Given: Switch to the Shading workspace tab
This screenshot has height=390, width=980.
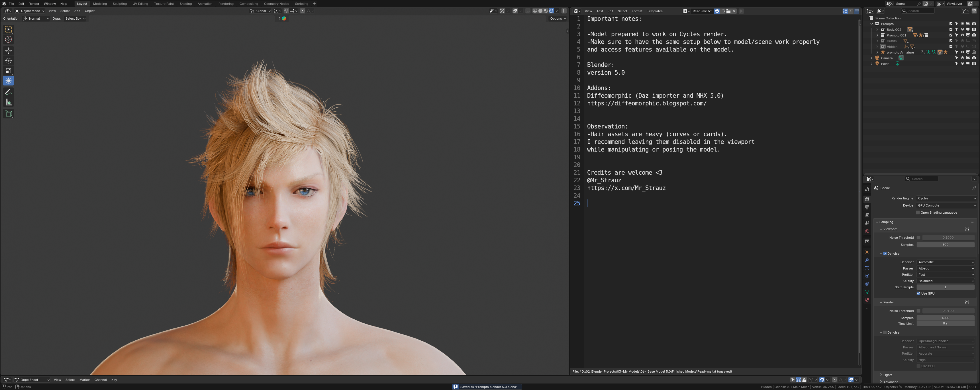Looking at the screenshot, I should coord(186,4).
